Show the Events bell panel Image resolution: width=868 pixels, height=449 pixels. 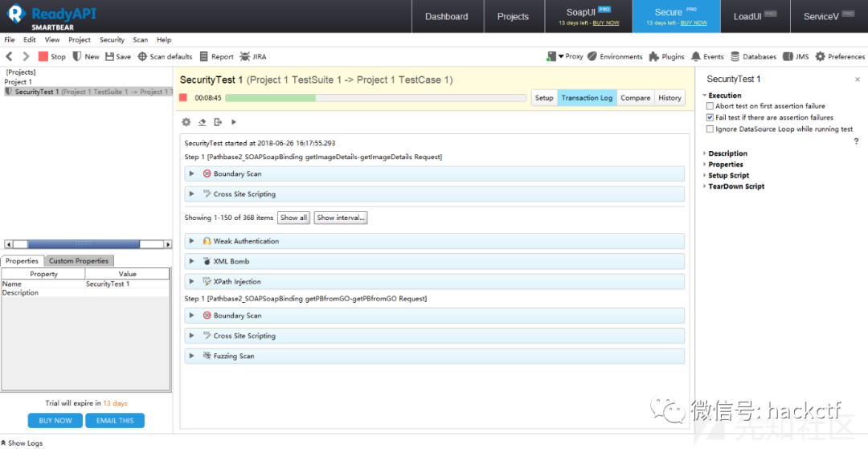pos(707,56)
